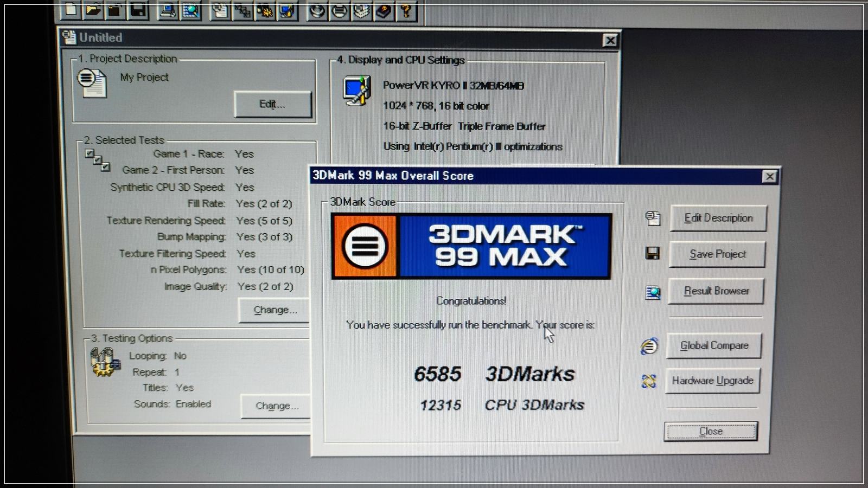Click the Display and CPU Settings monitor icon
The height and width of the screenshot is (488, 868).
357,91
